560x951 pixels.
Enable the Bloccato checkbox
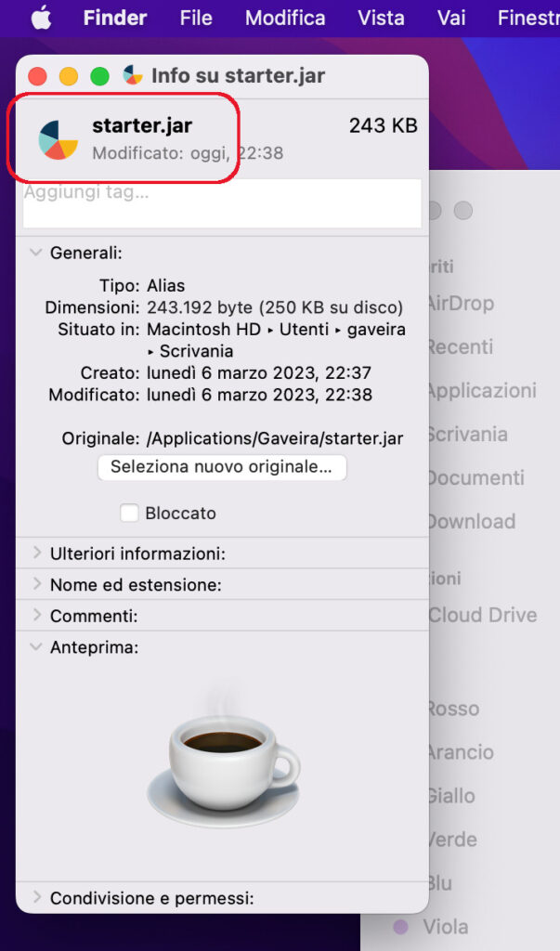(x=129, y=513)
